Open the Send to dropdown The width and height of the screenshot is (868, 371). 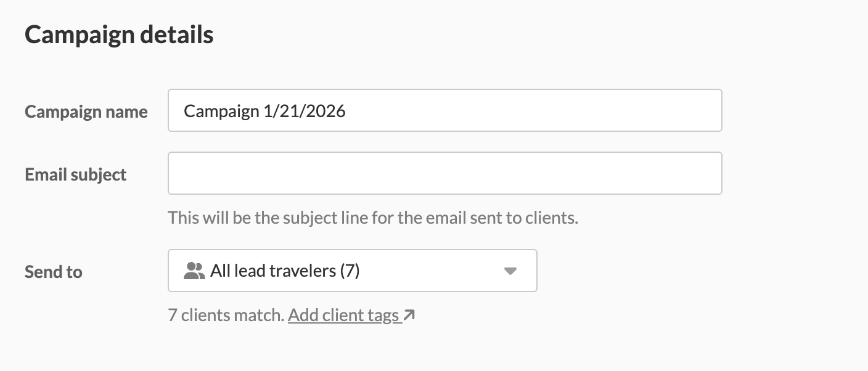click(x=352, y=271)
